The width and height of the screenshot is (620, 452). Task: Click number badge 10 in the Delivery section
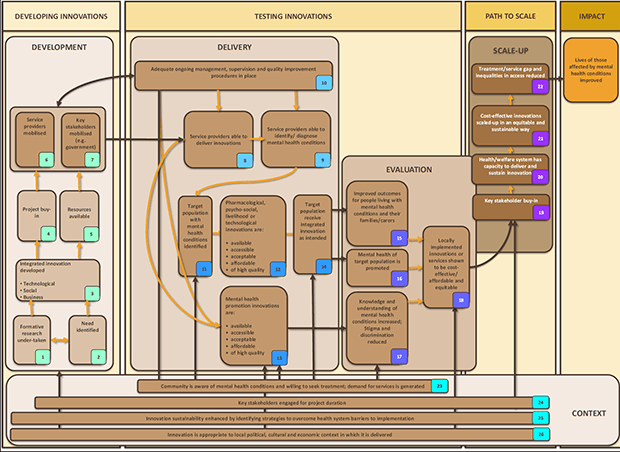pyautogui.click(x=324, y=83)
